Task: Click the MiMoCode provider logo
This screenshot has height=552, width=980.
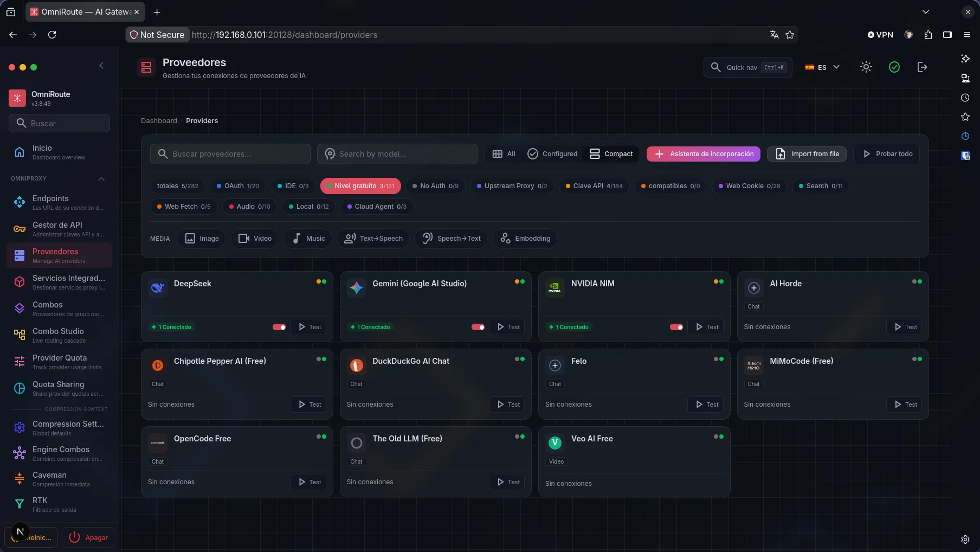Action: [753, 365]
